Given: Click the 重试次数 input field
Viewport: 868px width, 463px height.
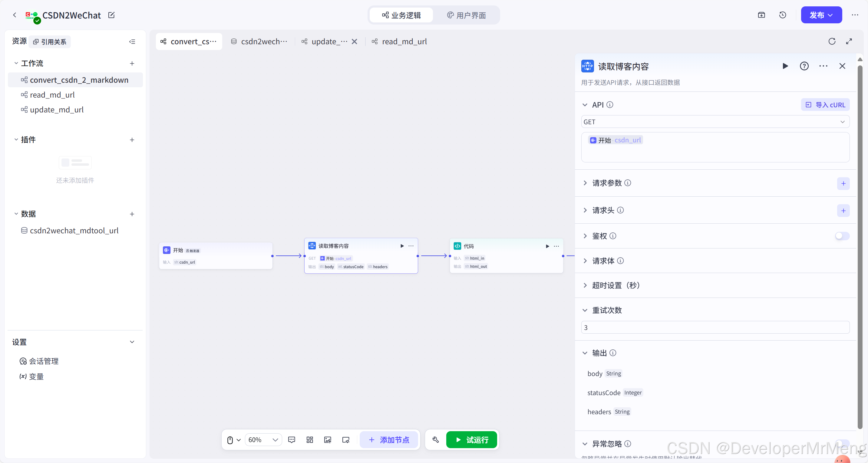Looking at the screenshot, I should click(715, 328).
